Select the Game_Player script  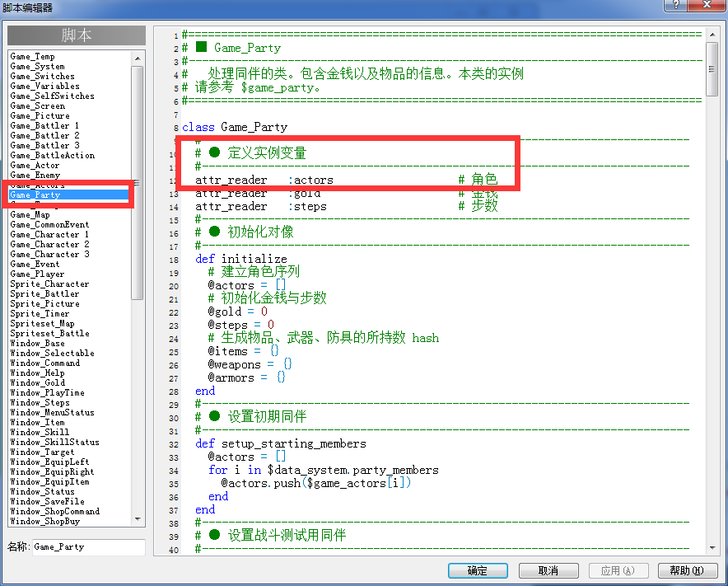(x=37, y=274)
